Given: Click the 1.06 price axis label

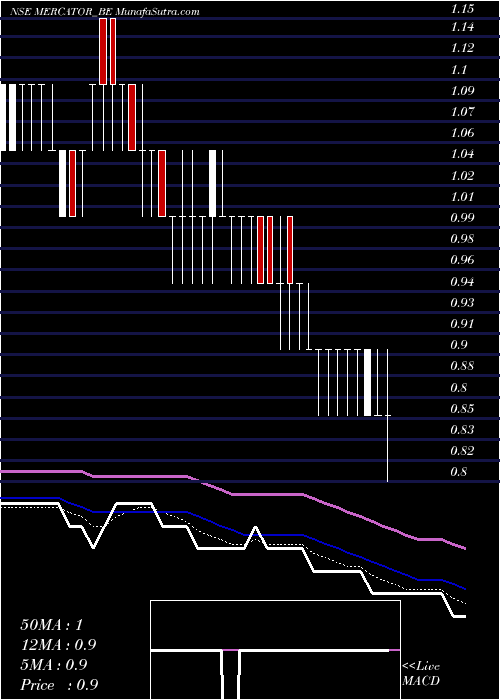Looking at the screenshot, I should pyautogui.click(x=462, y=133).
